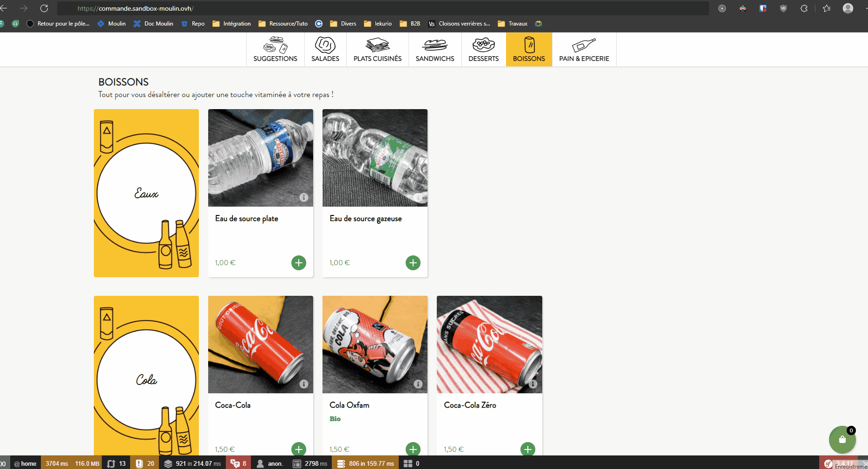Show info for Coca-Cola

tap(304, 384)
